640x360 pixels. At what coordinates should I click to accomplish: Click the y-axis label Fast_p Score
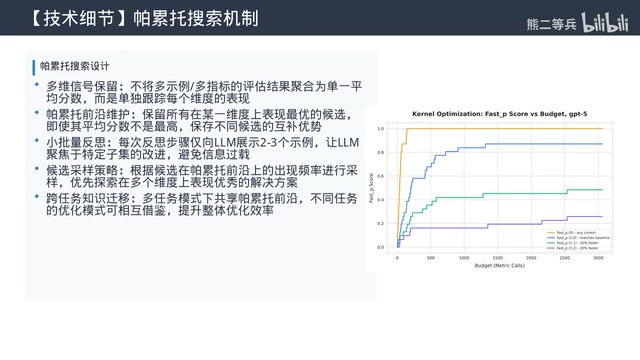click(x=371, y=188)
